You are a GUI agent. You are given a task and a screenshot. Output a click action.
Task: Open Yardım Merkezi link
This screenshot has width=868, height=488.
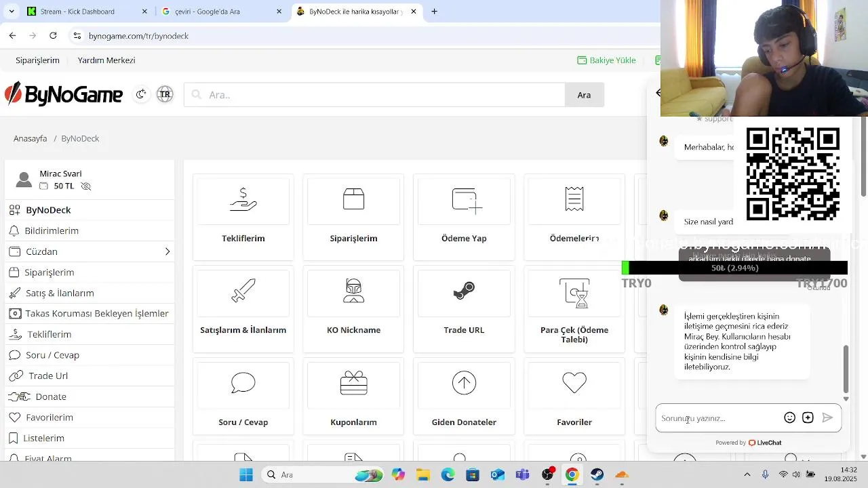click(x=106, y=60)
